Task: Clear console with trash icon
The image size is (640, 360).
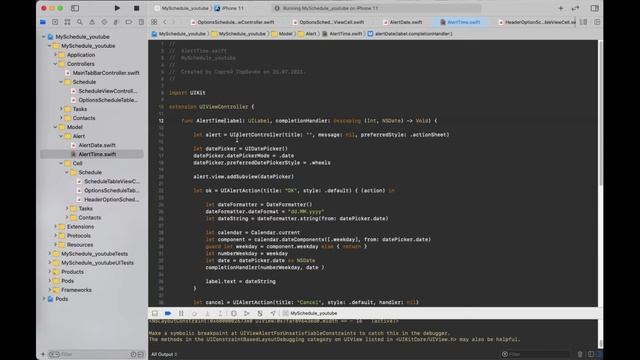Action: [x=580, y=354]
